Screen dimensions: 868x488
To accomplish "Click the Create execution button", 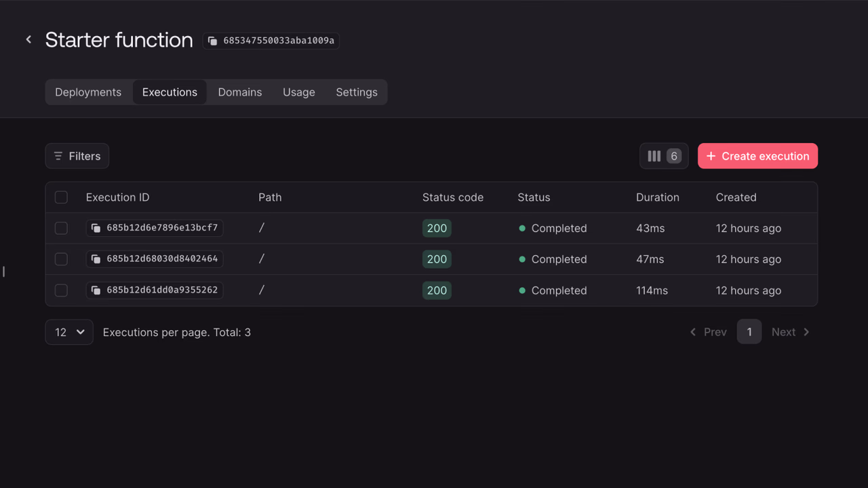I will [757, 156].
